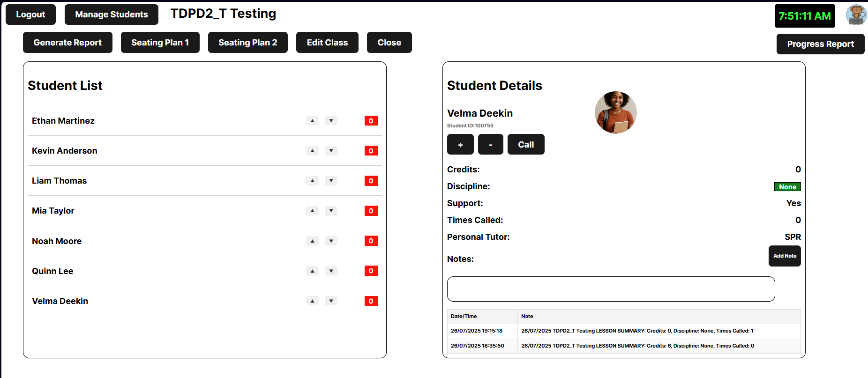Click the Support value Yes
The width and height of the screenshot is (868, 378).
coord(793,203)
